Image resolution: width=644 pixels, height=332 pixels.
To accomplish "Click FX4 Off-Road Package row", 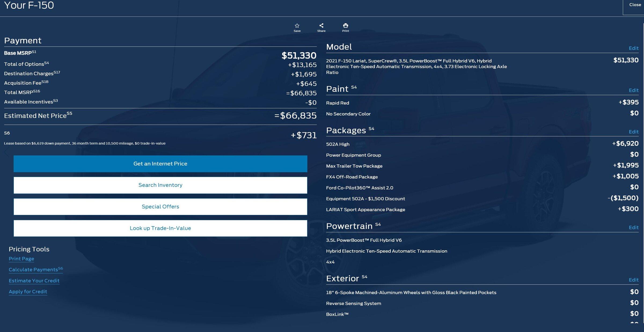I will point(482,177).
